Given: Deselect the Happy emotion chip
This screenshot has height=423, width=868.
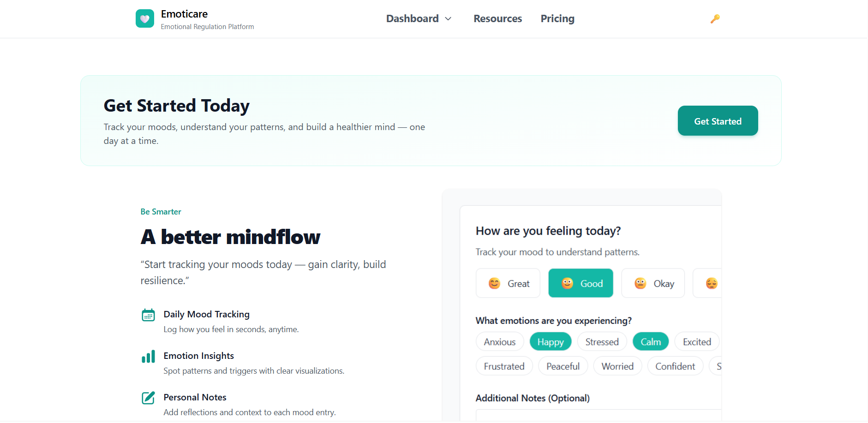Looking at the screenshot, I should pyautogui.click(x=551, y=341).
